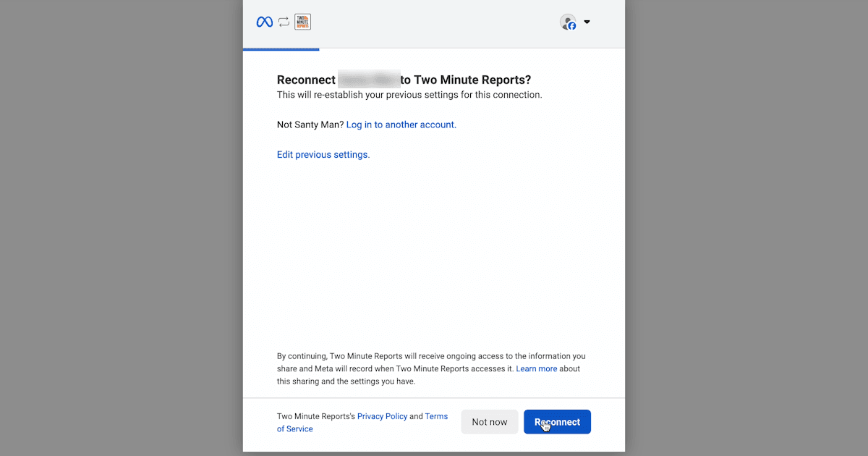Open the Edit previous settings link
This screenshot has width=868, height=456.
[323, 154]
